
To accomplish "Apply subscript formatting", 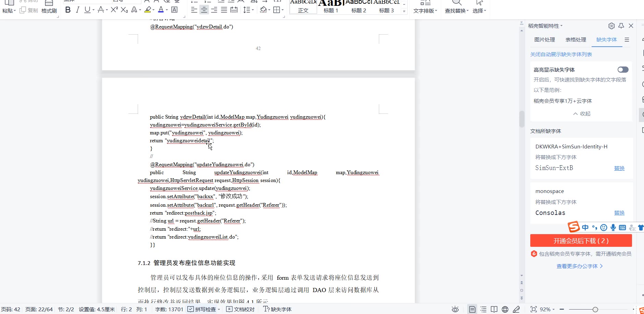I will click(124, 10).
